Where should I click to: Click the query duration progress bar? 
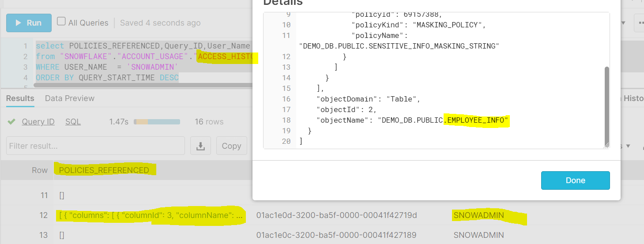[157, 122]
